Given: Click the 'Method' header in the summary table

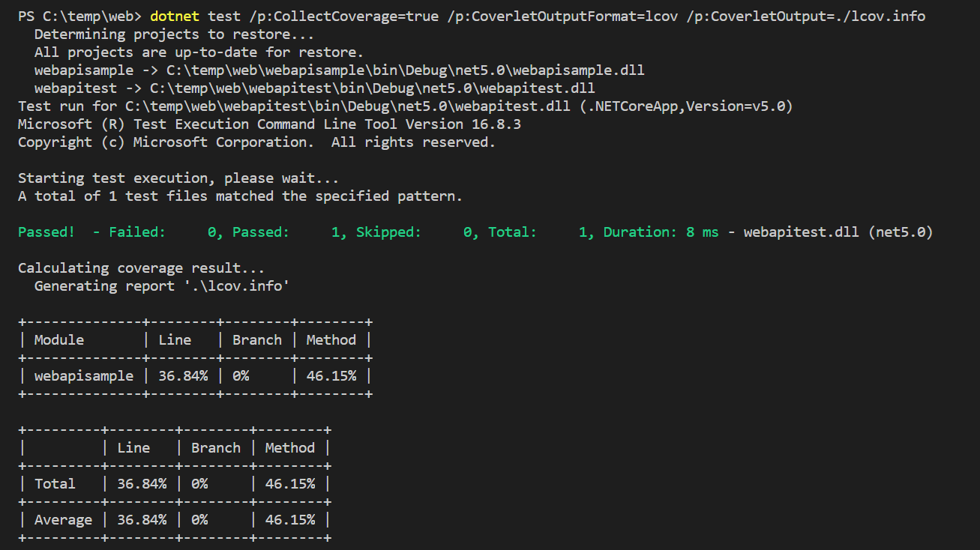Looking at the screenshot, I should click(x=290, y=448).
